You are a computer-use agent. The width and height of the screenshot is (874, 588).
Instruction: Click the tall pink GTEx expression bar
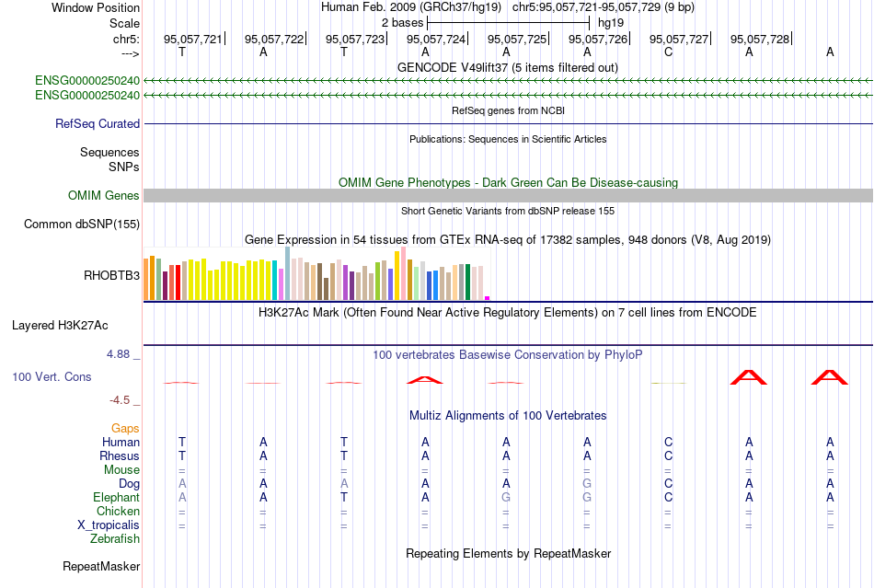click(x=404, y=273)
